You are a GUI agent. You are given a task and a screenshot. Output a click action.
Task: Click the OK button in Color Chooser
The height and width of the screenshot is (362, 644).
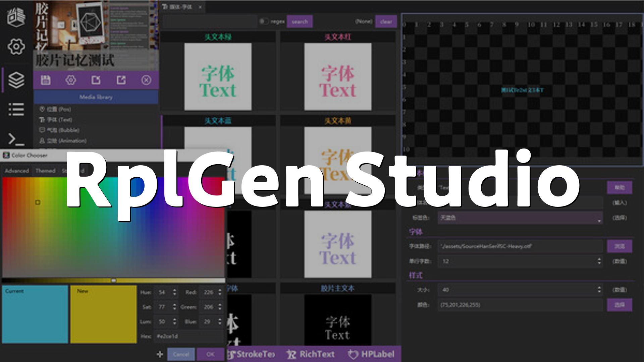pyautogui.click(x=210, y=354)
